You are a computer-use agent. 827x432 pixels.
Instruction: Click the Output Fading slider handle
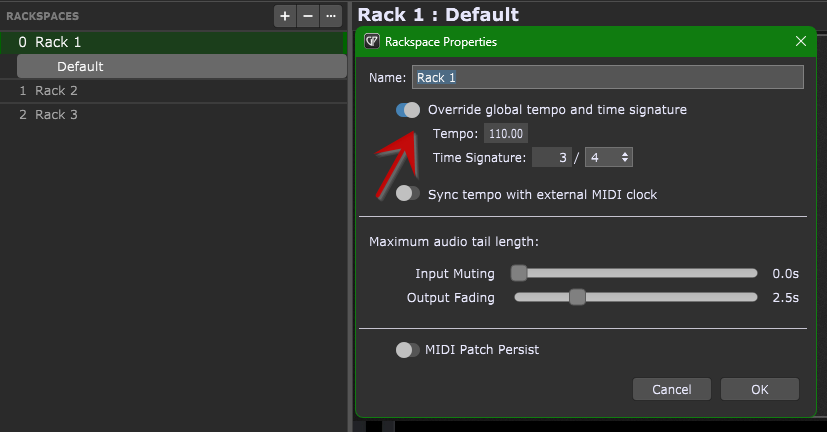[x=576, y=297]
